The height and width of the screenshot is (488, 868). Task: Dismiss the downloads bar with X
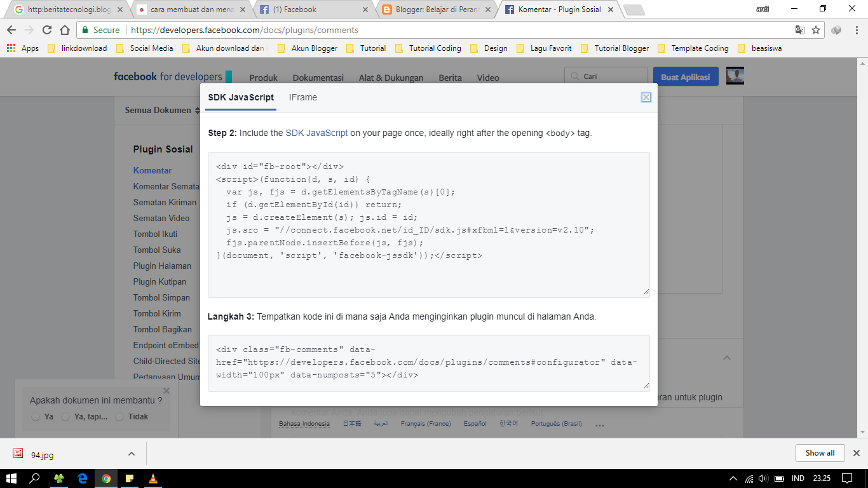[x=856, y=453]
